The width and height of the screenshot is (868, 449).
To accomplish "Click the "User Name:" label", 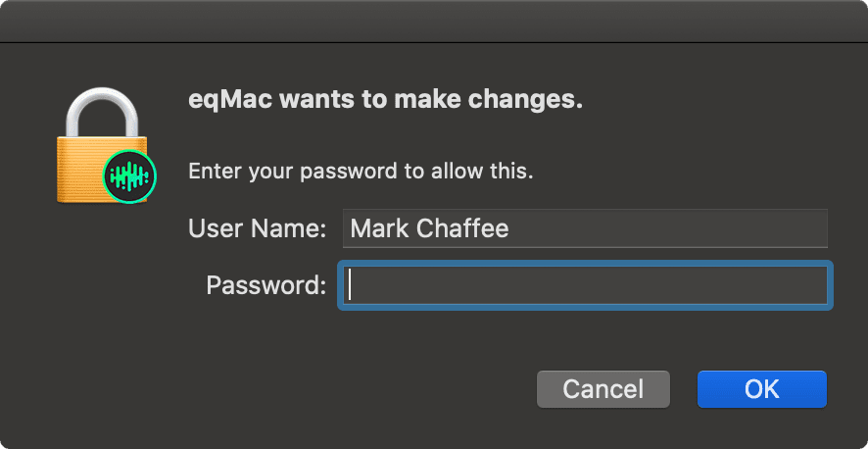I will (x=257, y=229).
